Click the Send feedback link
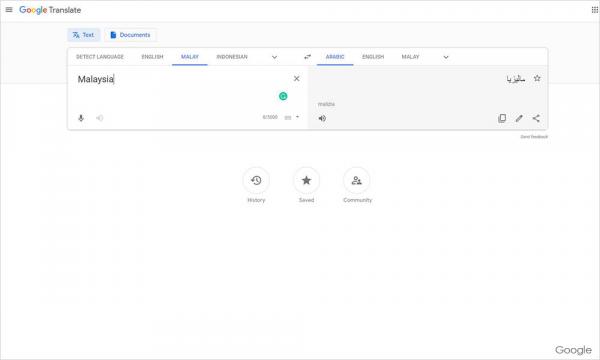 click(534, 137)
